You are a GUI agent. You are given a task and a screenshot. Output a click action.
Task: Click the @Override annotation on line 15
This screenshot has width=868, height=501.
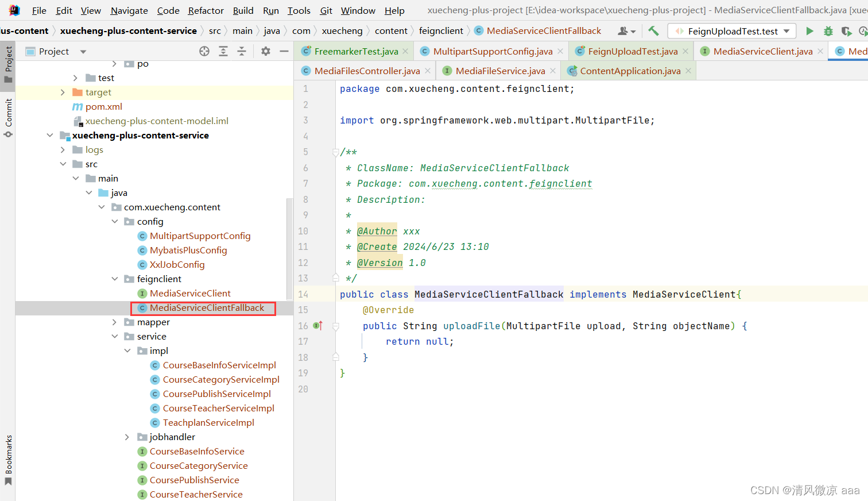click(x=388, y=310)
